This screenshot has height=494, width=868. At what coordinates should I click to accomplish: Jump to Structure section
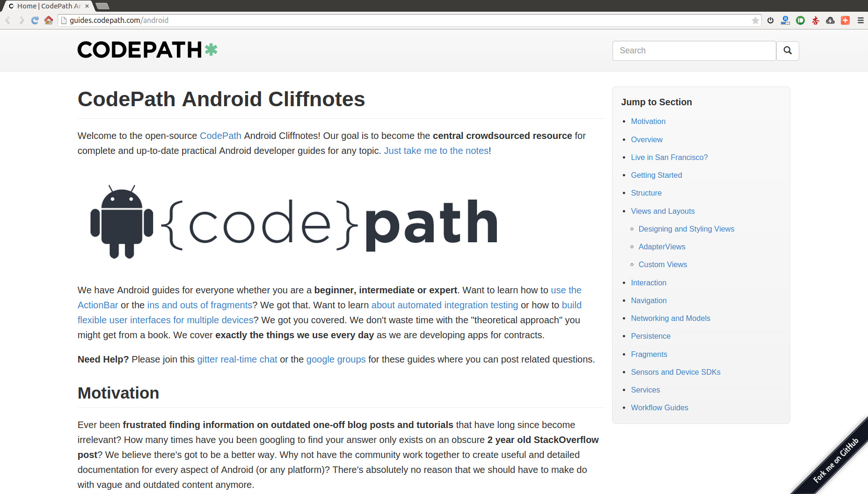[x=646, y=193]
